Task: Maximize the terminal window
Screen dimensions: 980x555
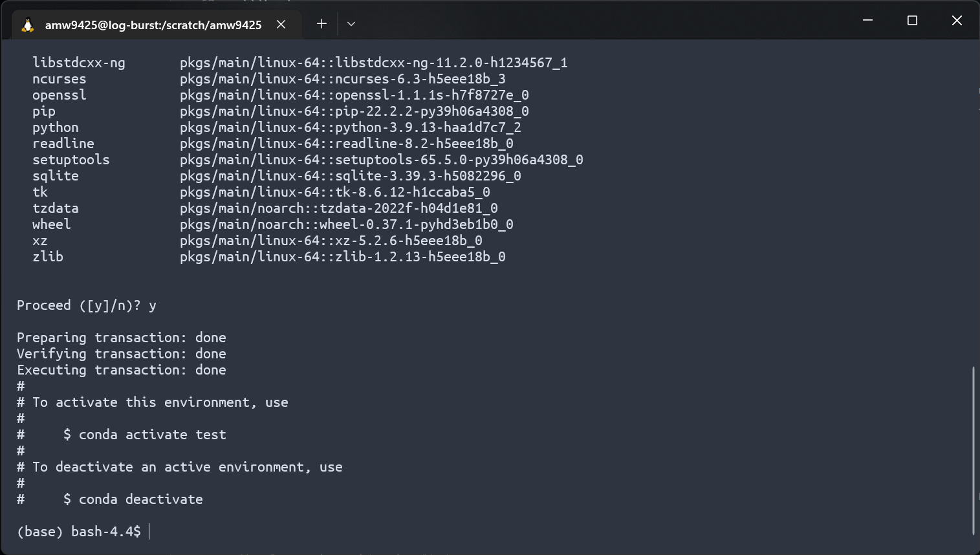Action: coord(912,21)
